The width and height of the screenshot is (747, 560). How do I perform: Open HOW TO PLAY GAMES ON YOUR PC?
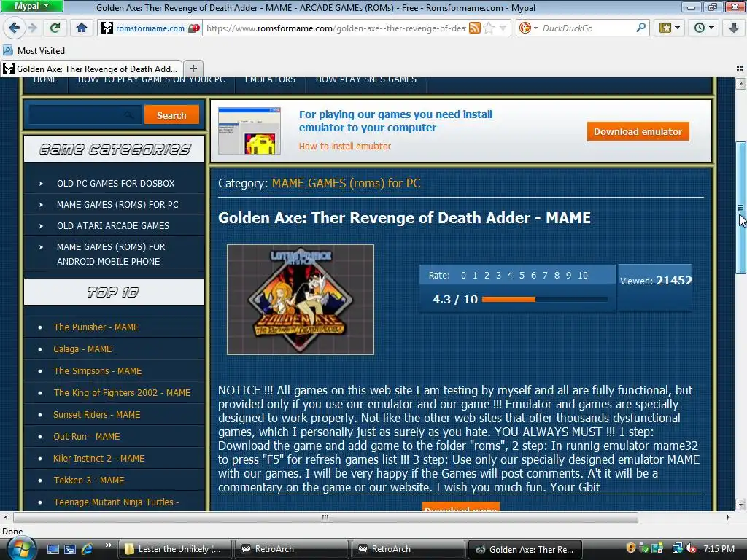click(152, 79)
